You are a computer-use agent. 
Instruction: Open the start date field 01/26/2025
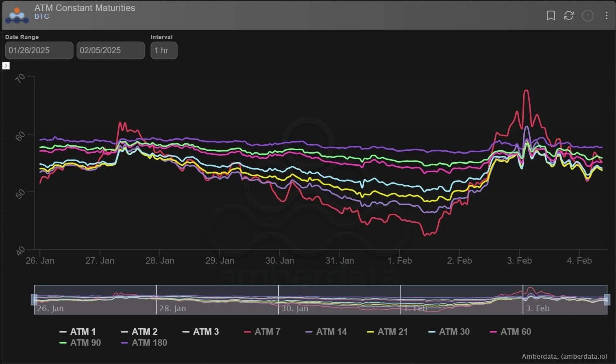[39, 50]
